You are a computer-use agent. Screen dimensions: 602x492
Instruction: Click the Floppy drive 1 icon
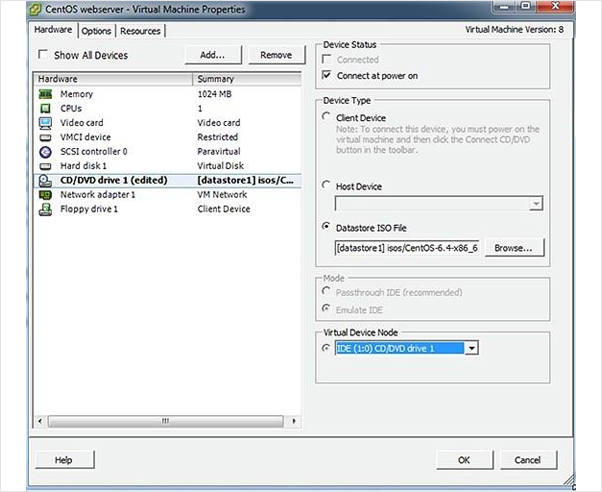point(45,209)
